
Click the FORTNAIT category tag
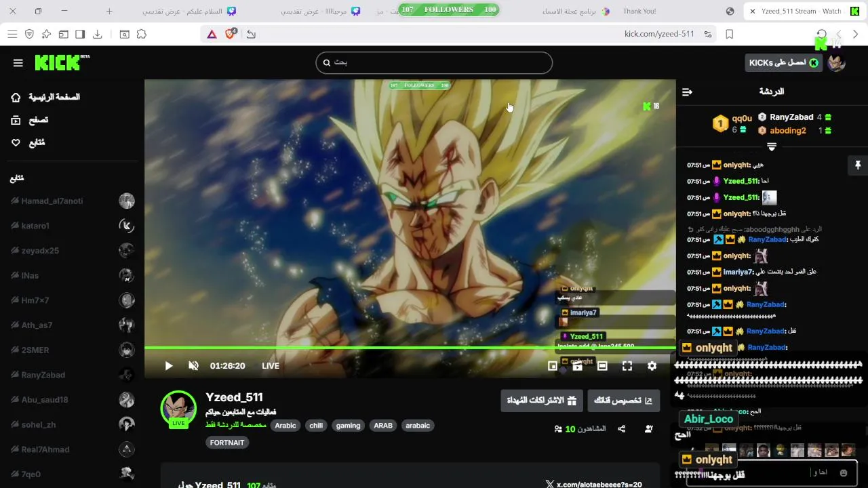point(227,443)
